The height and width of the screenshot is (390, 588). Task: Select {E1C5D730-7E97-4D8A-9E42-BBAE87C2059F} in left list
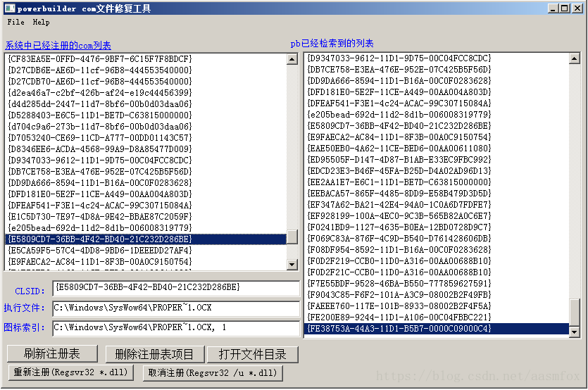click(x=146, y=216)
